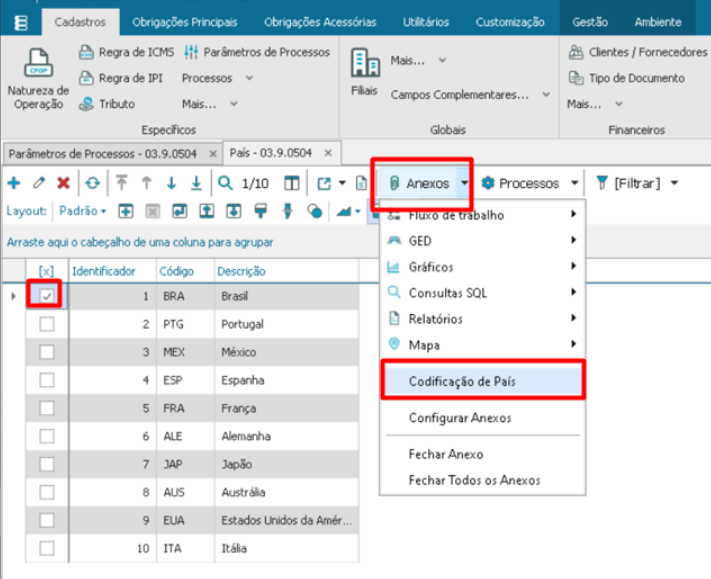Image resolution: width=711 pixels, height=579 pixels.
Task: Go to first record arrow
Action: click(x=122, y=183)
